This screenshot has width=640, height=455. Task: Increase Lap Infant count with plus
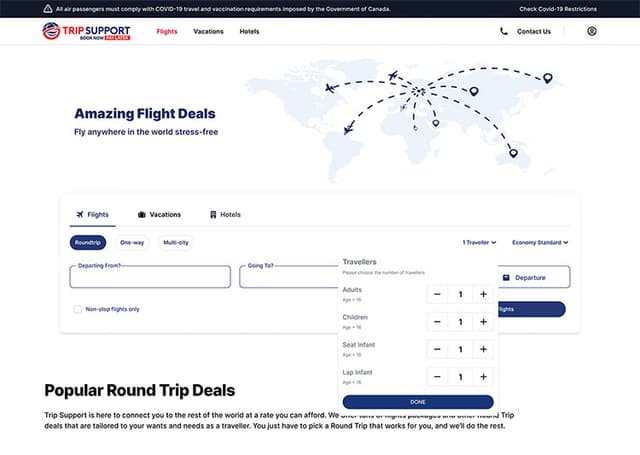click(x=483, y=377)
